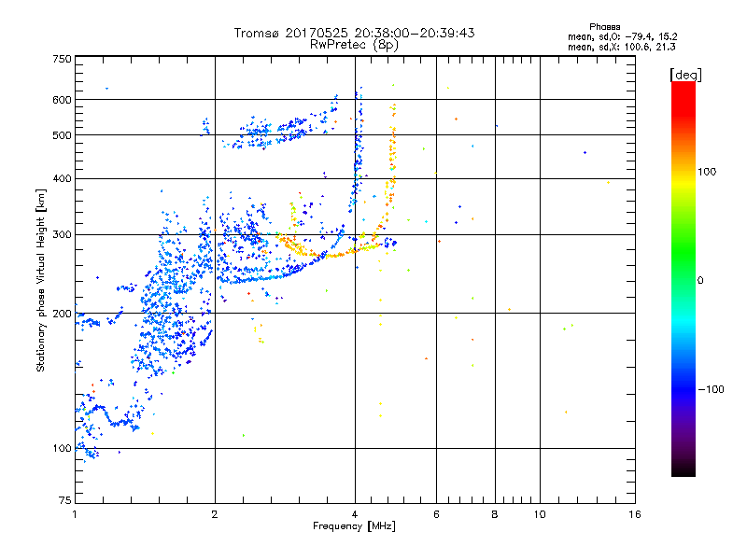The image size is (747, 560).
Task: Click the y-axis label '400'
Action: coord(62,179)
